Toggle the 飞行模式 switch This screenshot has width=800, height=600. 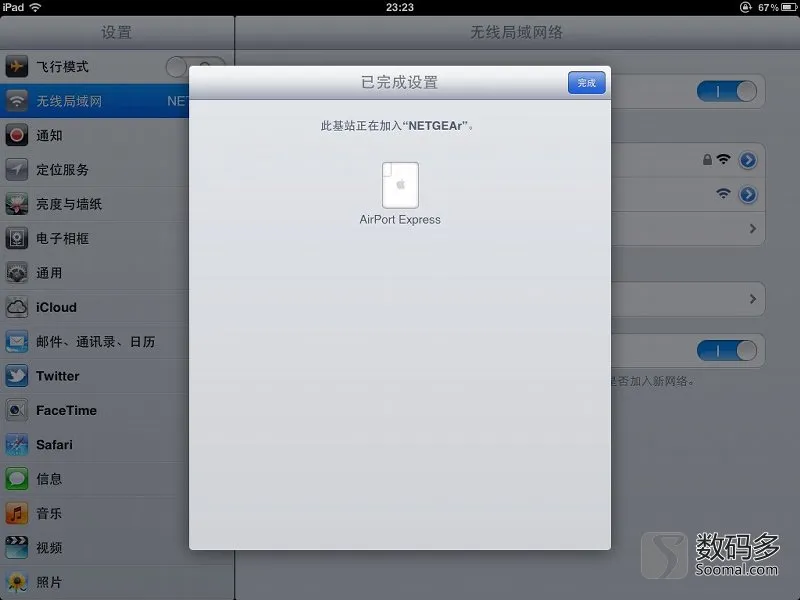(195, 67)
